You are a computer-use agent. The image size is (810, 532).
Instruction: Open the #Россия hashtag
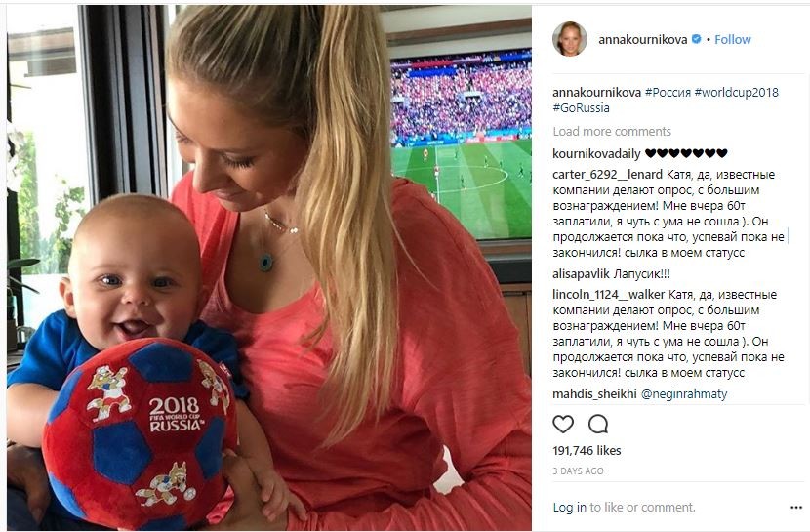coord(668,93)
